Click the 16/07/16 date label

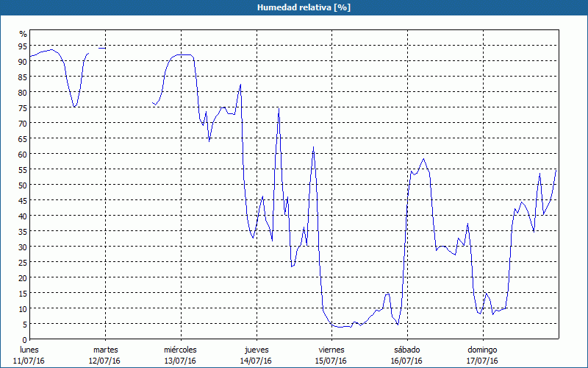pyautogui.click(x=406, y=361)
